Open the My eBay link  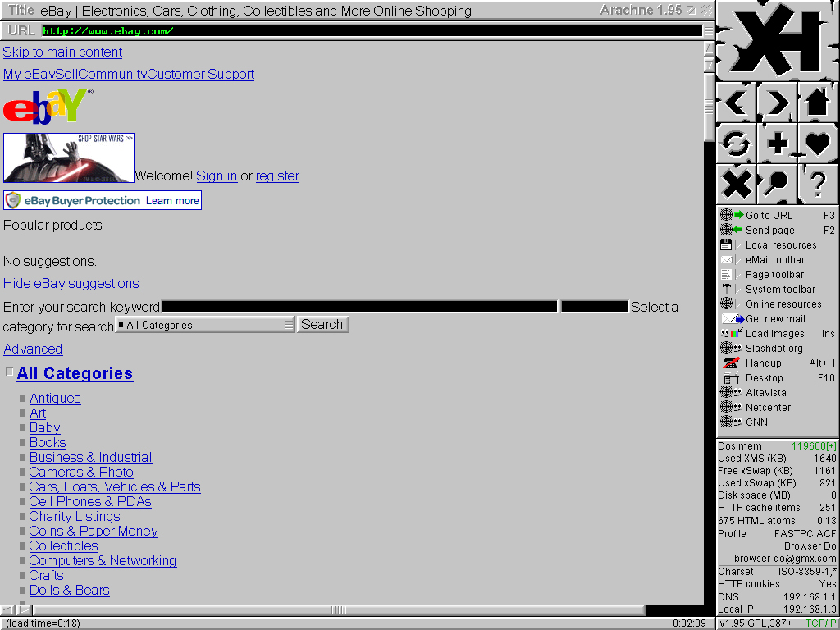point(30,75)
